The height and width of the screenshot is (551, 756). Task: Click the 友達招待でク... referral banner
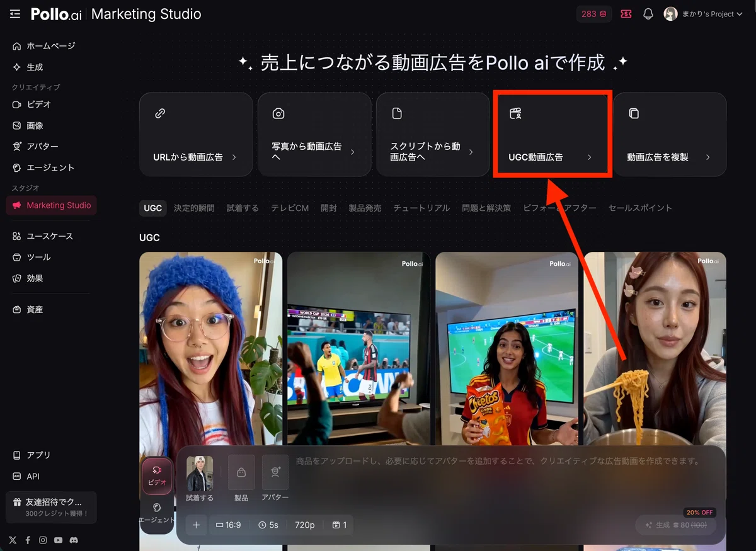51,508
